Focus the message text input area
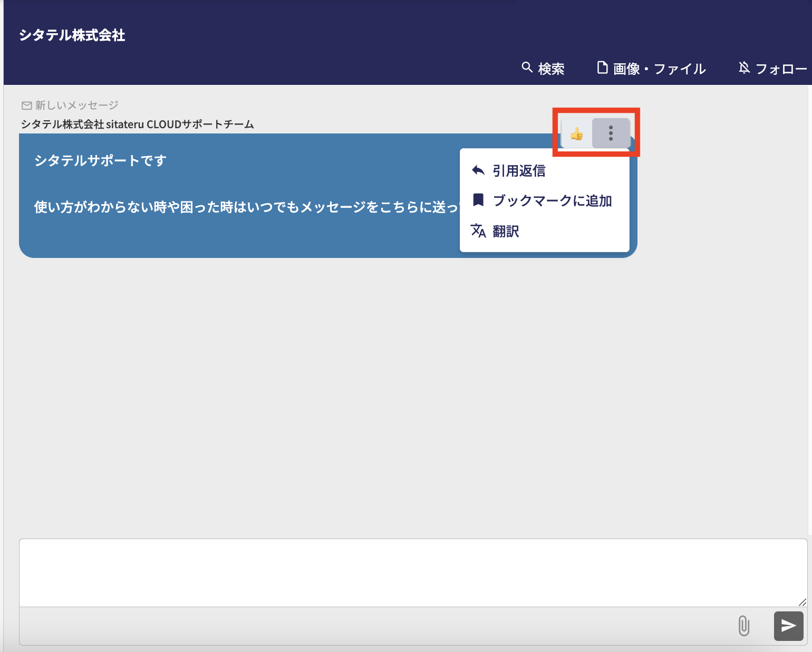The image size is (812, 652). coord(413,573)
